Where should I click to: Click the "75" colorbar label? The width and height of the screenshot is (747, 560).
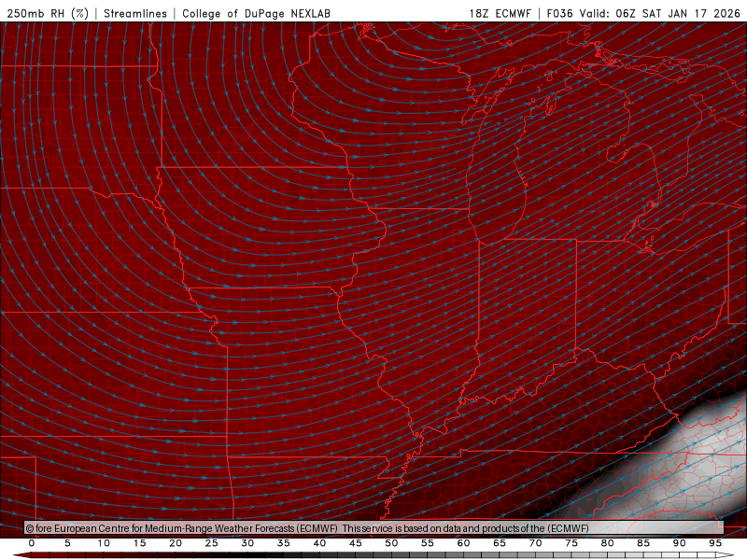[571, 543]
